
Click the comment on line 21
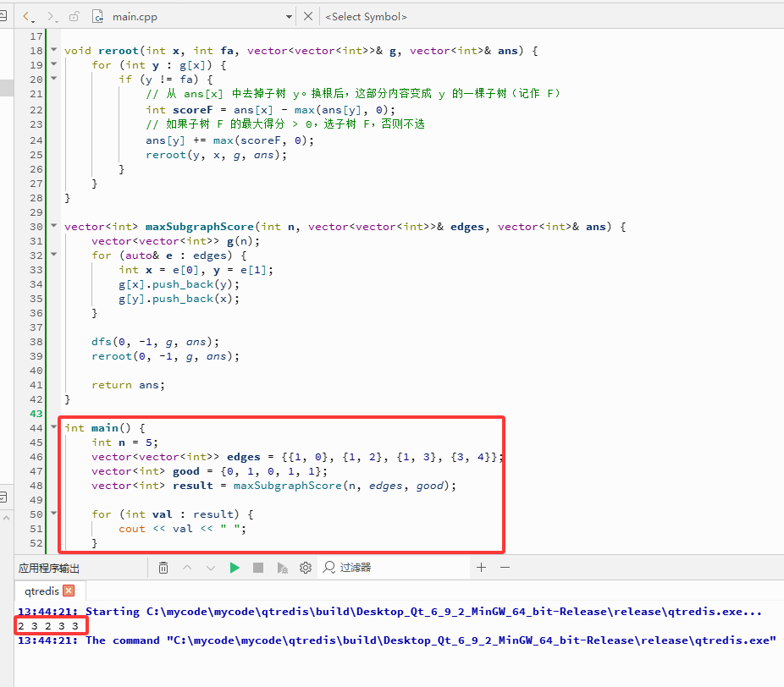click(x=353, y=94)
